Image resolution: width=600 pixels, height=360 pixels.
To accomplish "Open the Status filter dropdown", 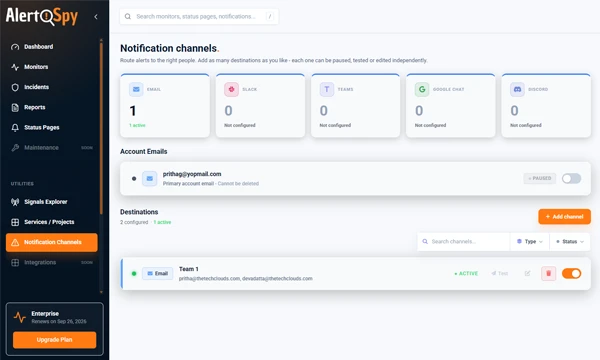I will coord(570,242).
